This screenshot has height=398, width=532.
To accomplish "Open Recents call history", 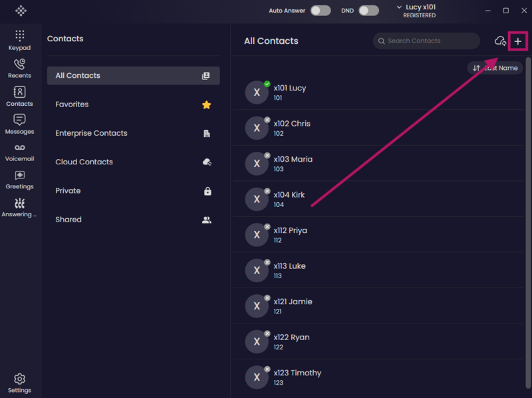I will pos(20,69).
